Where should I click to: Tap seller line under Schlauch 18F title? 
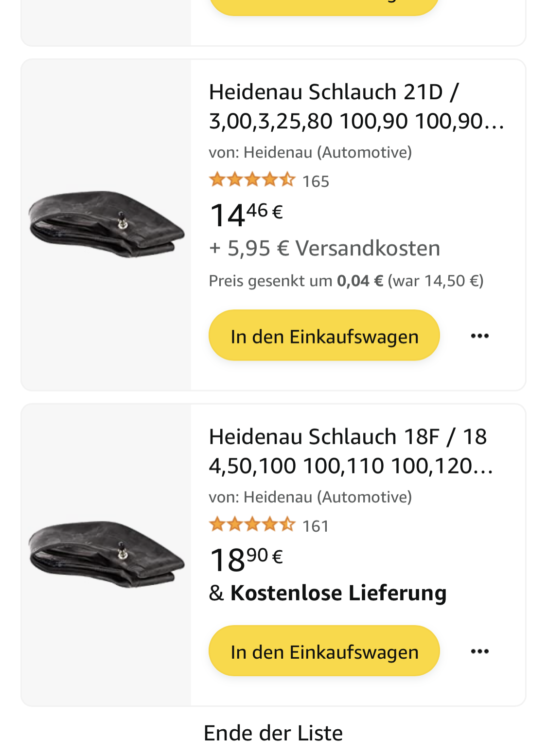[x=310, y=497]
